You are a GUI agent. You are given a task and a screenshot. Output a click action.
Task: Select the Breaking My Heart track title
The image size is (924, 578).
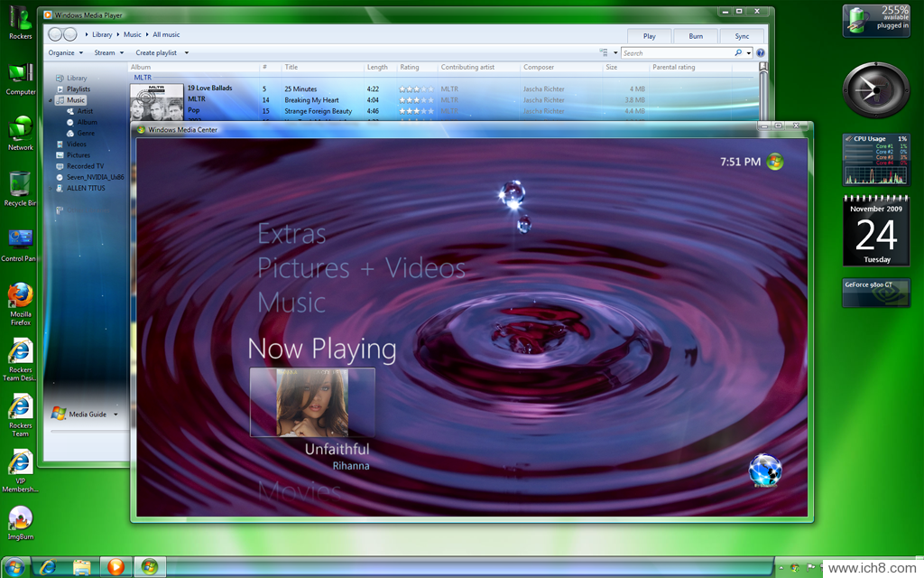[311, 100]
